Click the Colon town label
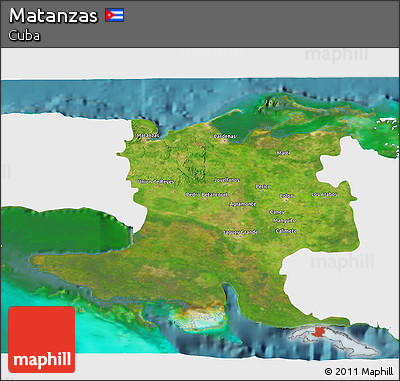This screenshot has height=381, width=400. (286, 196)
